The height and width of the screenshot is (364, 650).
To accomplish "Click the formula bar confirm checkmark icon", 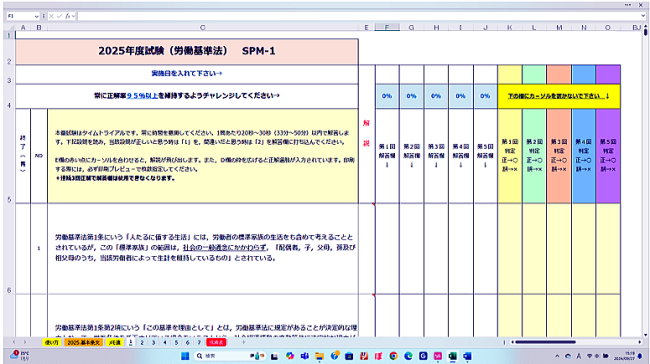I will [59, 16].
